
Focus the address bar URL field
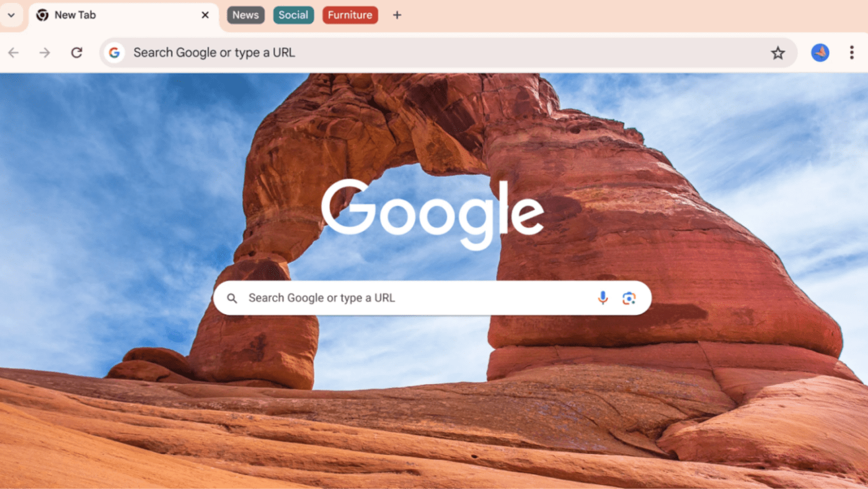pos(448,53)
